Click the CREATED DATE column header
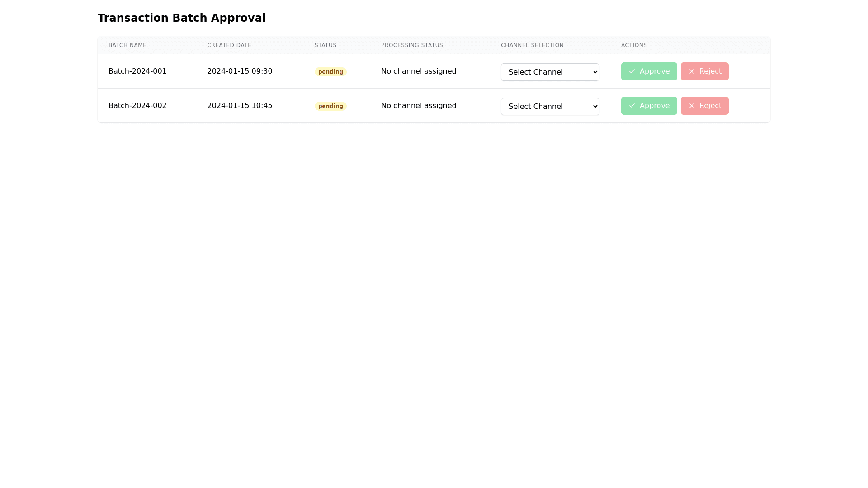The image size is (868, 488). (x=229, y=45)
